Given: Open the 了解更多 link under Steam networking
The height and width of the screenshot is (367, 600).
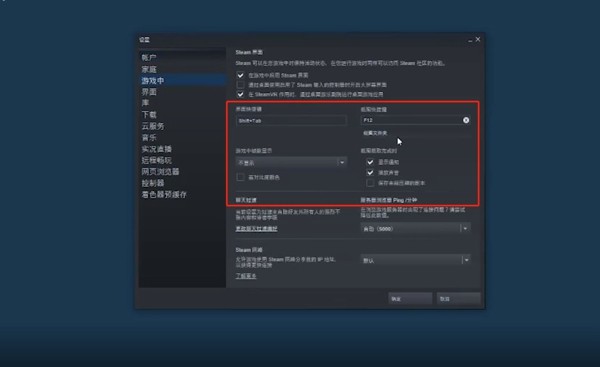Looking at the screenshot, I should click(x=246, y=276).
